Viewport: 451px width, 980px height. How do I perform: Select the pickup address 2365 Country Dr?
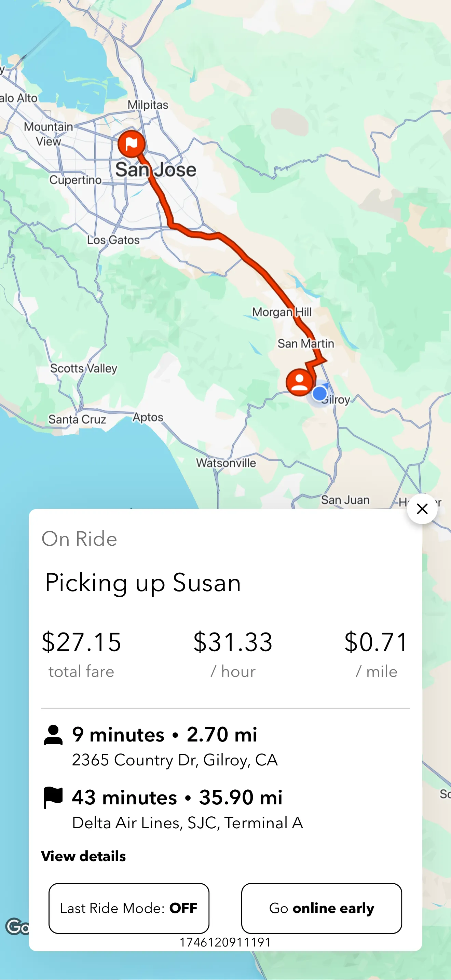coord(175,760)
